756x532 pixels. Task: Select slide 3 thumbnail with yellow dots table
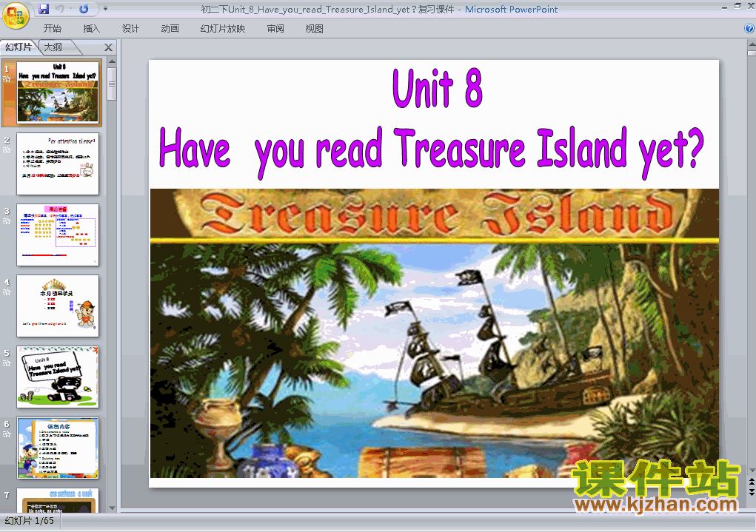(x=58, y=235)
